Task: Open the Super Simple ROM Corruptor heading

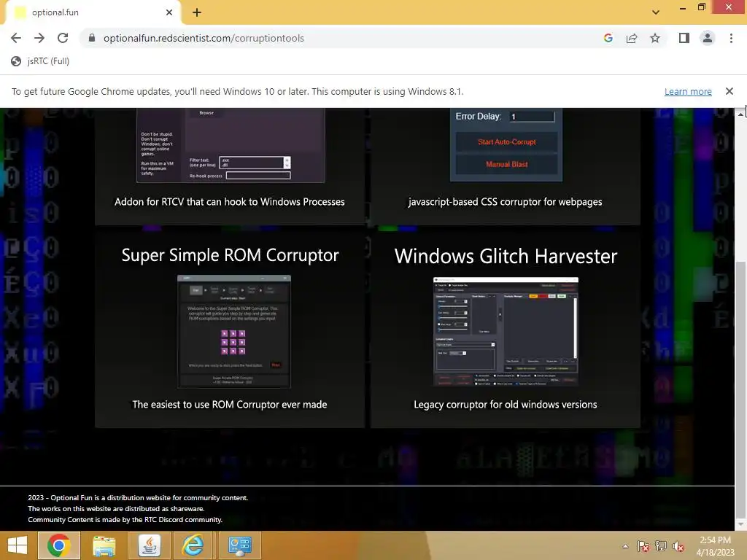Action: pos(230,255)
